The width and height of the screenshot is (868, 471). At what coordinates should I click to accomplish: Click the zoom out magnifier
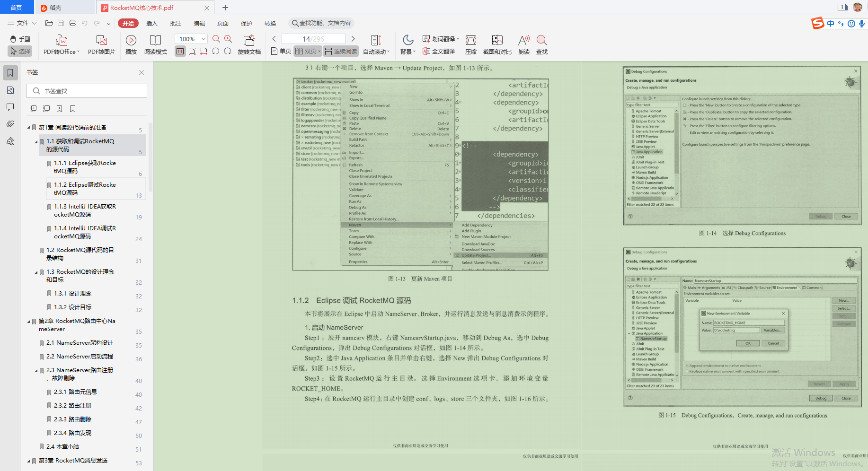point(216,39)
